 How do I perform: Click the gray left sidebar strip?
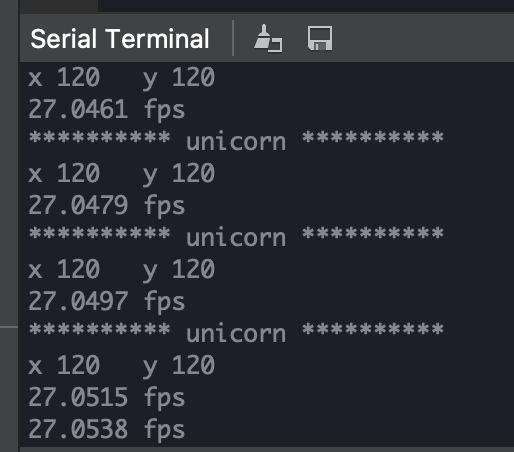point(9,226)
